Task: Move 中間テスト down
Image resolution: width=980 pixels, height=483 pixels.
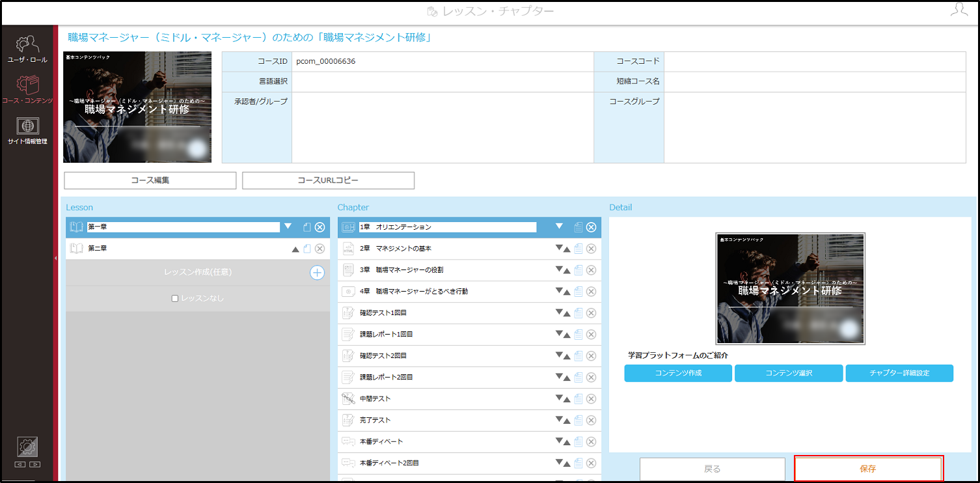Action: (x=559, y=398)
